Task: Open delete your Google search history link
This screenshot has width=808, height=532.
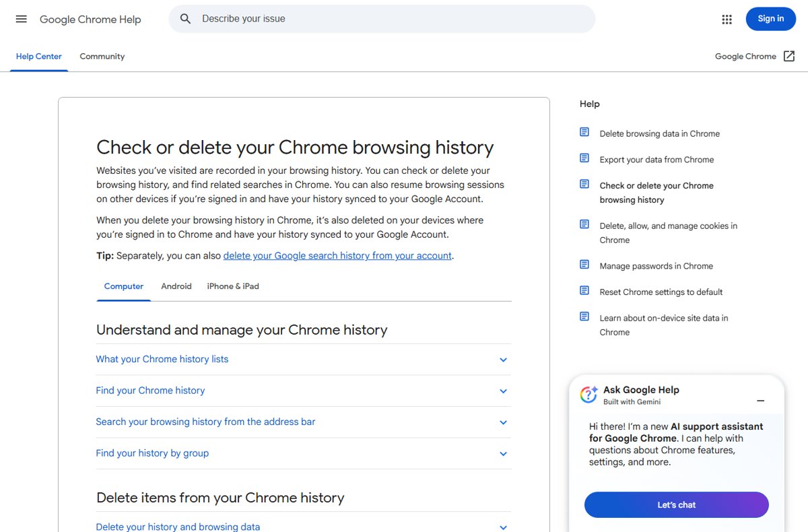Action: (337, 256)
